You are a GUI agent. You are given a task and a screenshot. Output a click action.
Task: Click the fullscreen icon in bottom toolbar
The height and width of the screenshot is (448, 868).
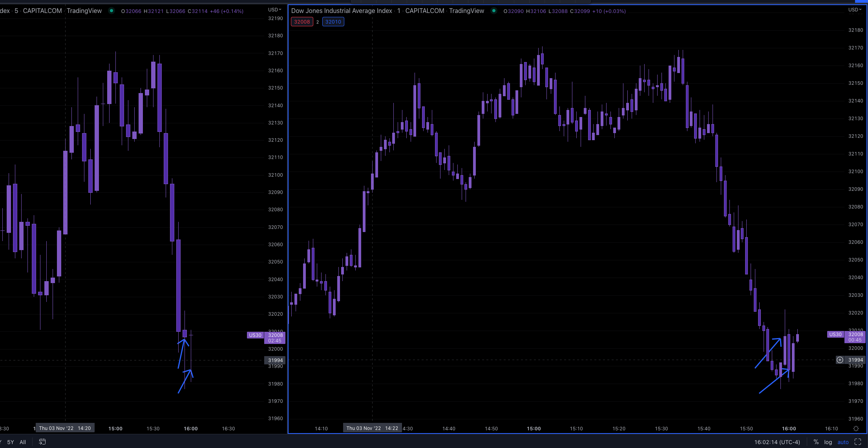(858, 442)
